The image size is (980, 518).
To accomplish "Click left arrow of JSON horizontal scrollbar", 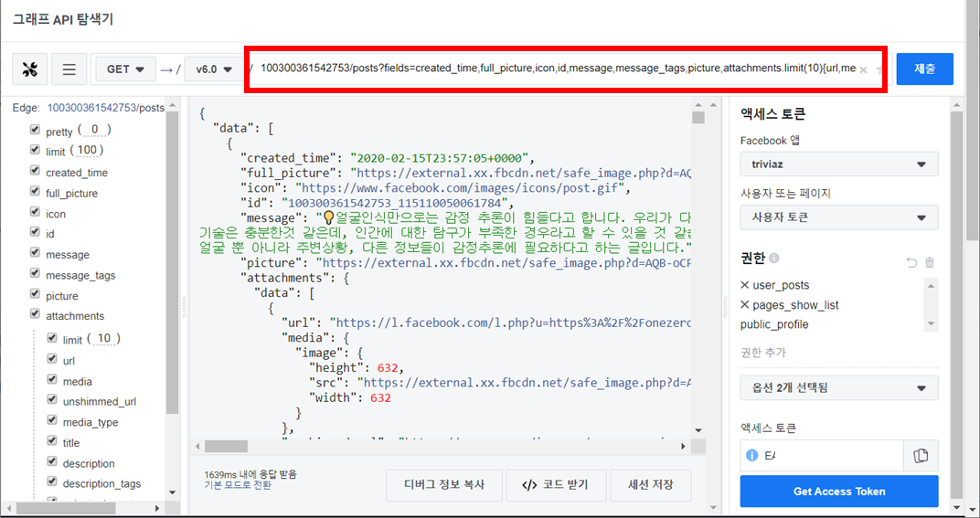I will pos(198,446).
